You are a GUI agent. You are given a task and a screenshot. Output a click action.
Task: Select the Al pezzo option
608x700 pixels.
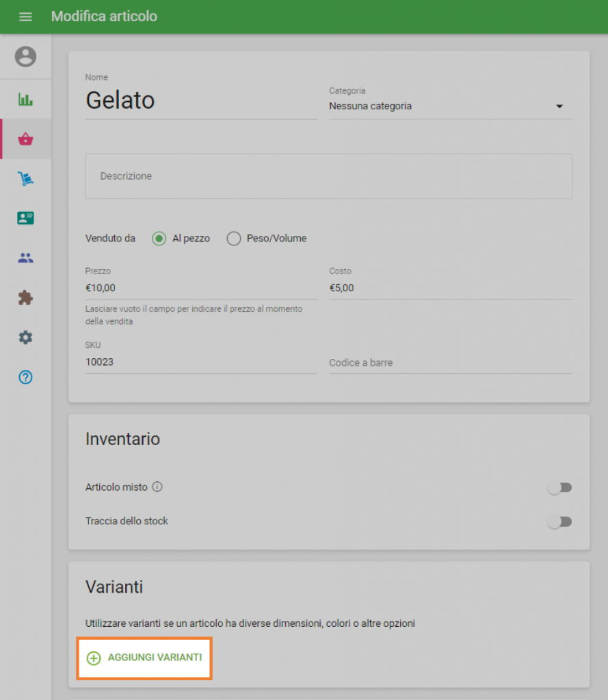[157, 239]
